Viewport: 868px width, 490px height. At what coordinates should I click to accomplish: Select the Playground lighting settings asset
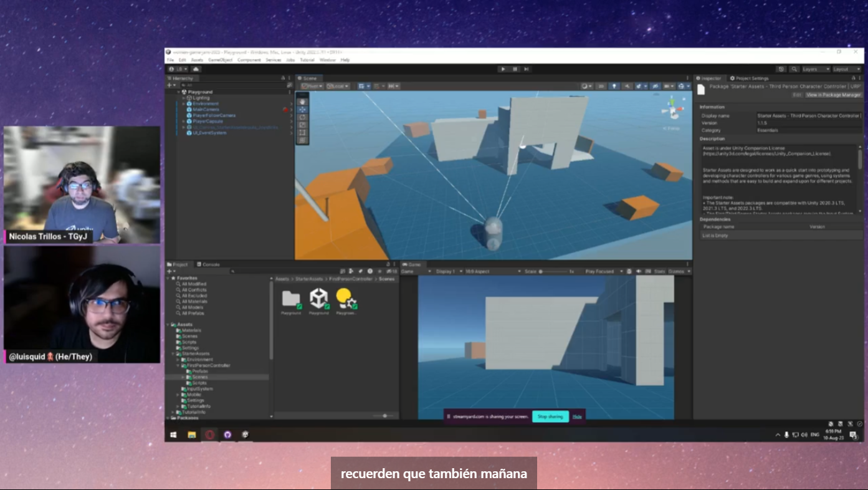coord(346,299)
